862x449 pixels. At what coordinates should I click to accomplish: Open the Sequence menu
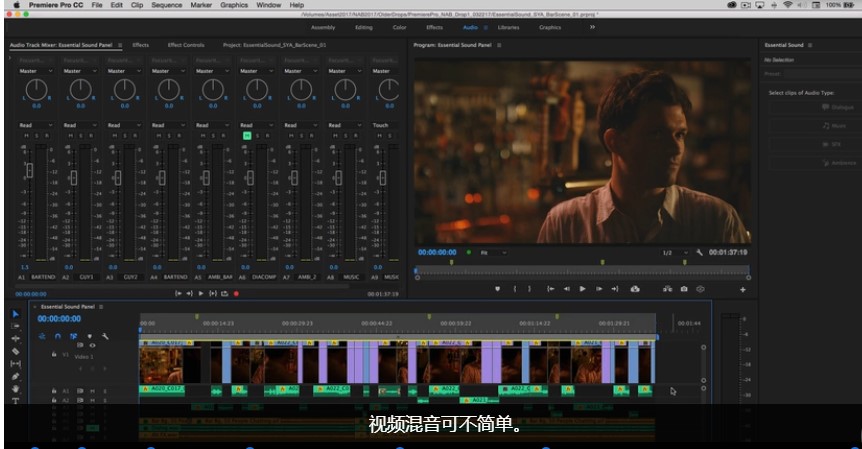point(167,5)
